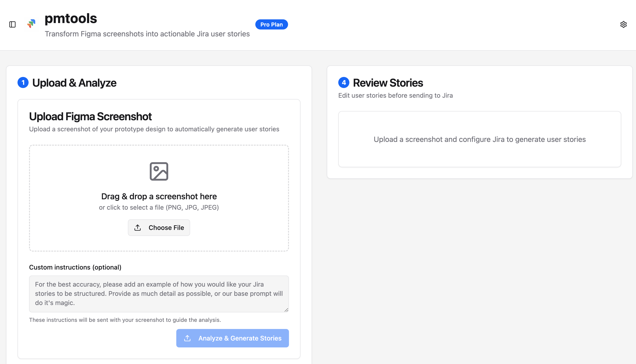The height and width of the screenshot is (364, 636).
Task: Click inside the Custom instructions text area
Action: (x=159, y=294)
